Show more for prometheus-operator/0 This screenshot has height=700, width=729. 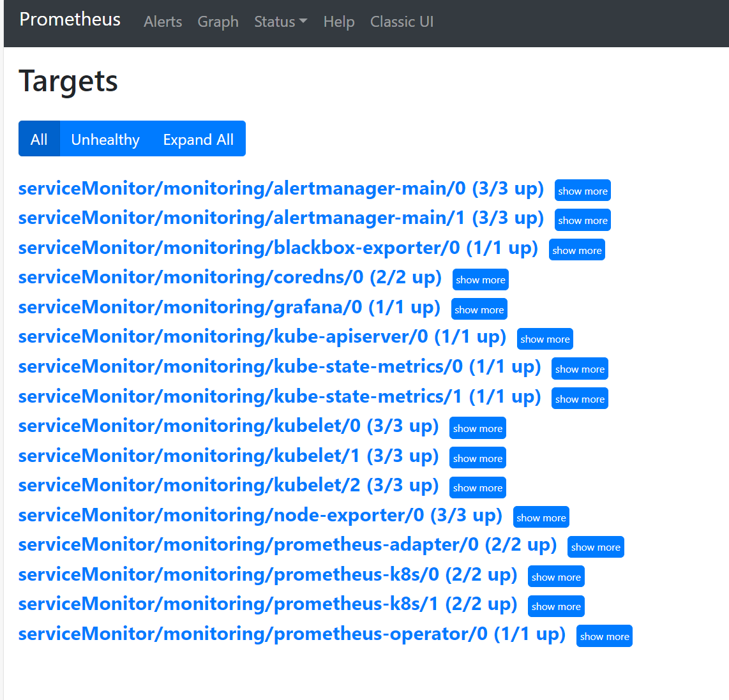(605, 636)
